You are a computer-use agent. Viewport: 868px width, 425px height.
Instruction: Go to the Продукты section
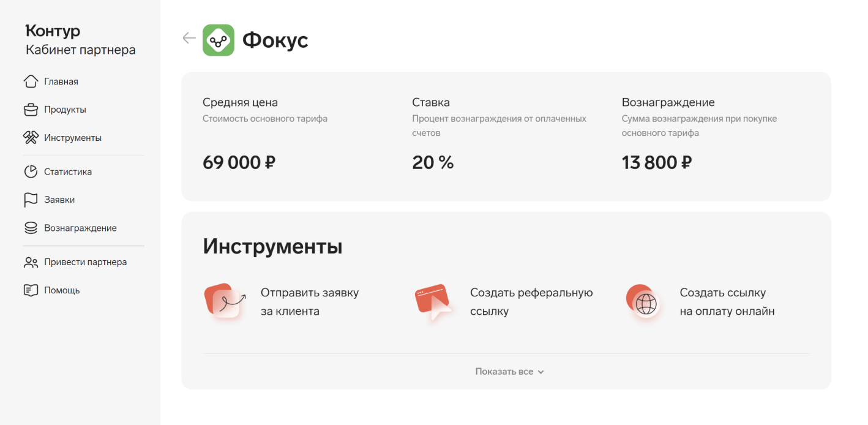pyautogui.click(x=65, y=110)
